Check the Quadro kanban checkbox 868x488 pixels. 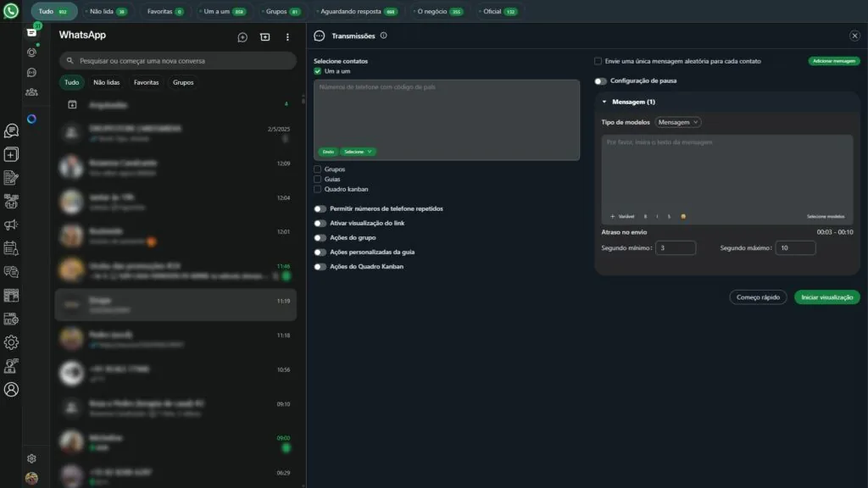pyautogui.click(x=317, y=189)
